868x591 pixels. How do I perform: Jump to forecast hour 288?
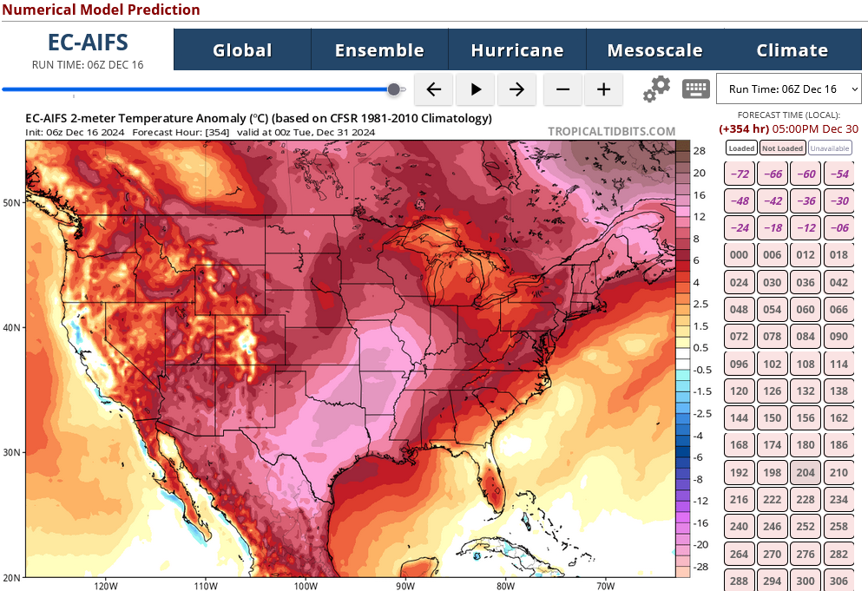tap(739, 581)
